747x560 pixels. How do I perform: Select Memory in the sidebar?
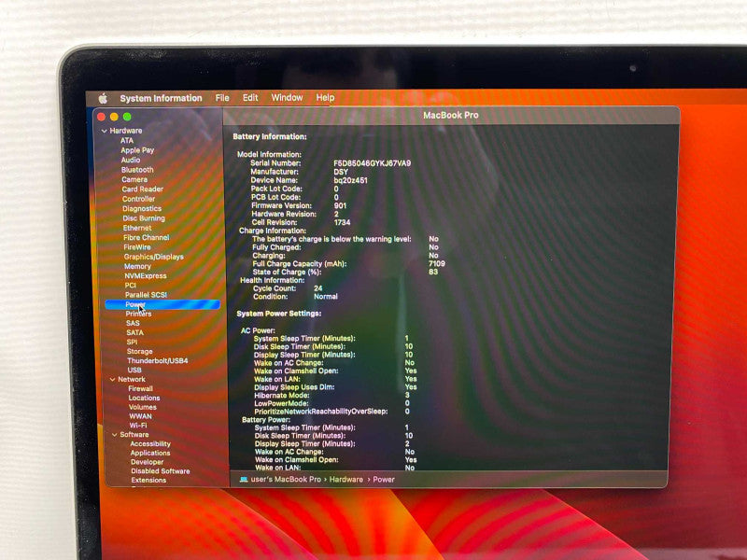tap(137, 266)
